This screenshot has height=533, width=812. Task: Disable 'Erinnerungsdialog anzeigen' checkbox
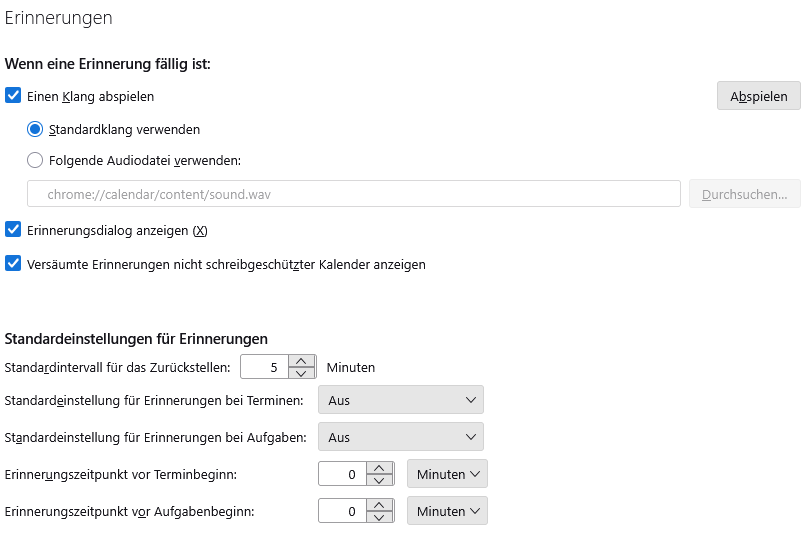[x=13, y=230]
